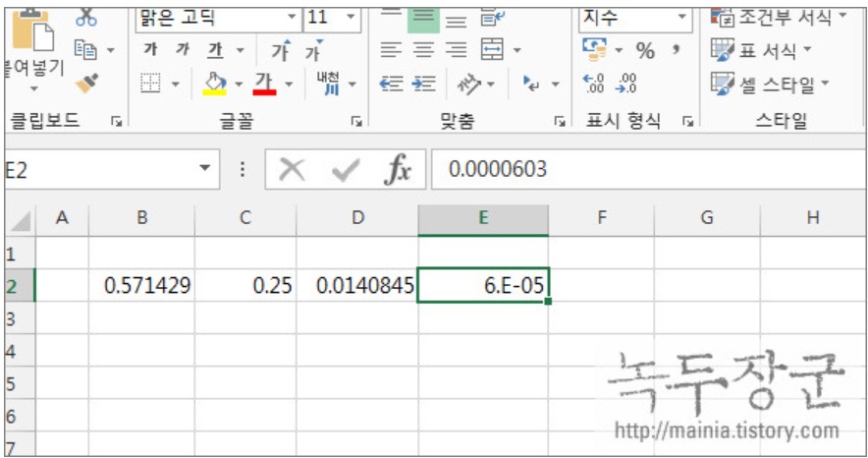Select the Format Painter brush

(x=87, y=84)
